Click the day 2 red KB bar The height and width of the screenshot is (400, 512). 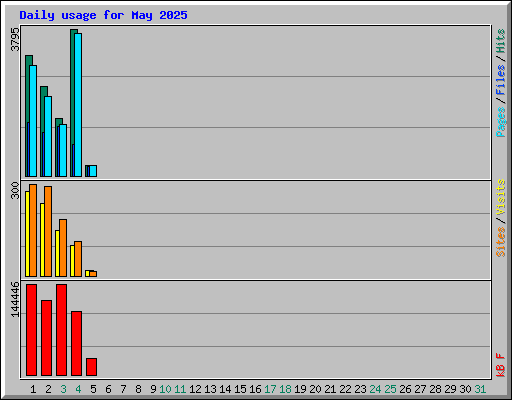pos(46,338)
